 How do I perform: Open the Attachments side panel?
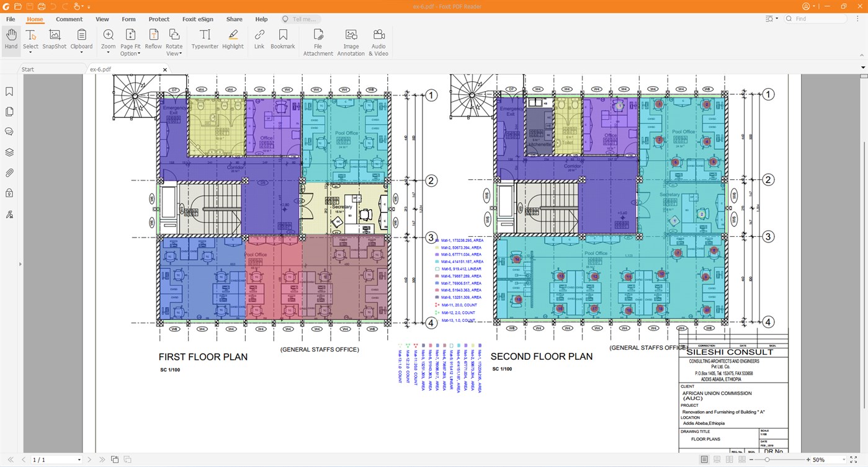click(9, 172)
